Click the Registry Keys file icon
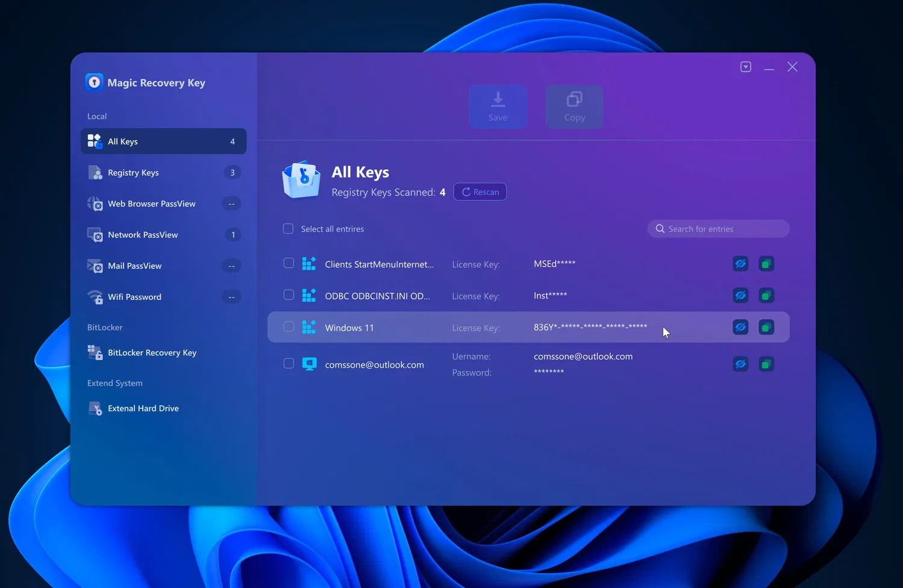Screen dimensions: 903x588 (95, 173)
